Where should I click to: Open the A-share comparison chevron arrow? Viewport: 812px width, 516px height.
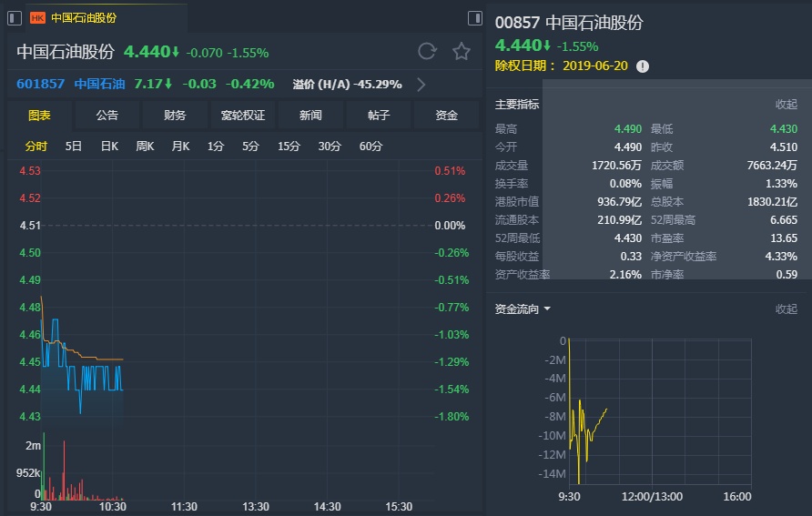tap(421, 85)
